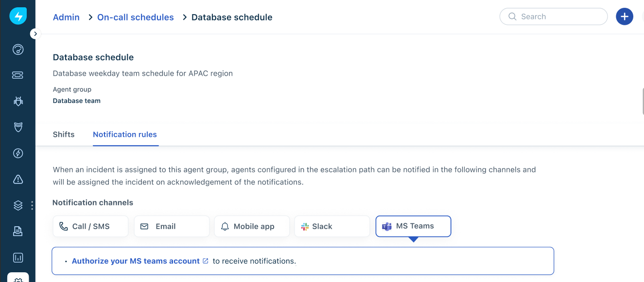Go to Admin breadcrumb link
Screen dimensions: 644x282
coord(66,17)
